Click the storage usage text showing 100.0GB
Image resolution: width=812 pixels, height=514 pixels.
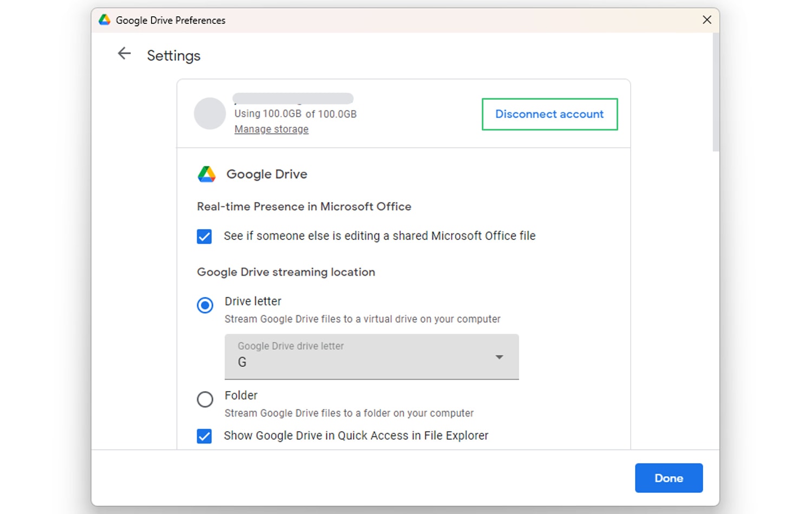click(295, 114)
